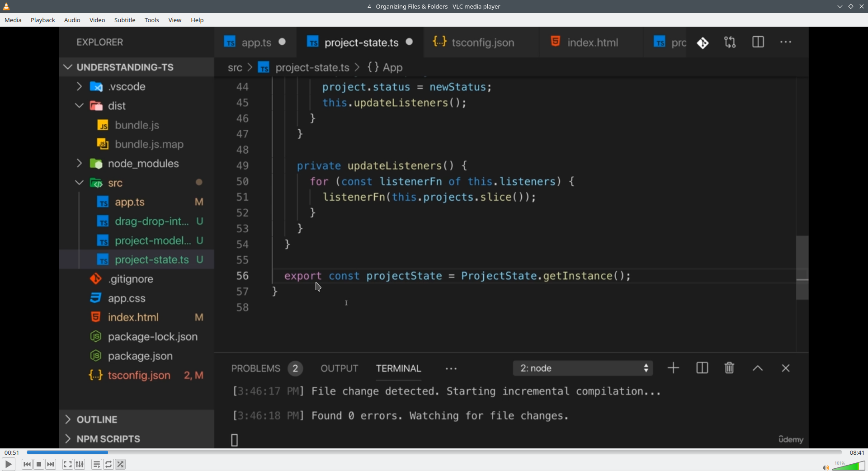Open the Playback menu
Viewport: 868px width, 471px height.
(43, 20)
